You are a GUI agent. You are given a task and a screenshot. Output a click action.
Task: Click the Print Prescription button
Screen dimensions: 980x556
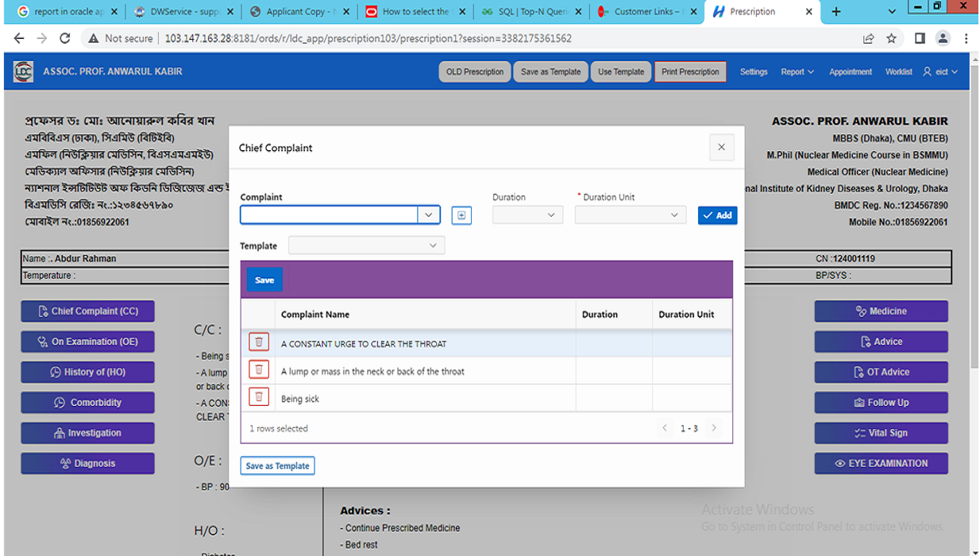(x=689, y=72)
